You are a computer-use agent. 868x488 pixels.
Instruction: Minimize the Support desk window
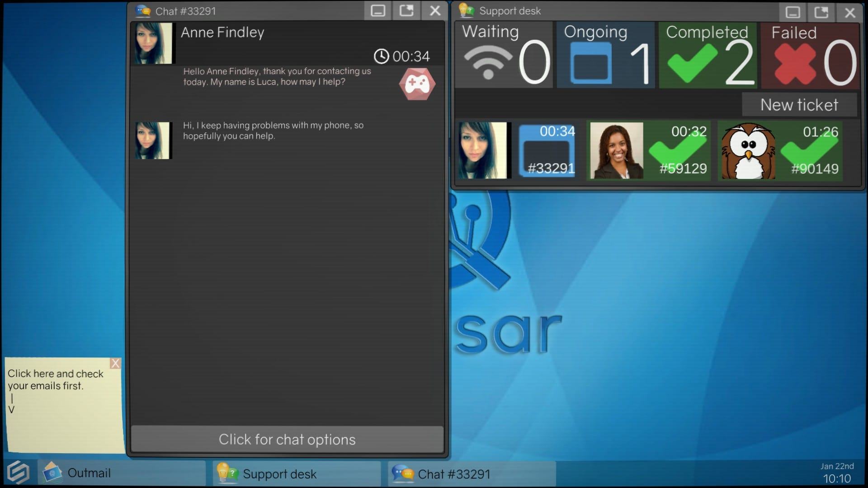point(793,12)
